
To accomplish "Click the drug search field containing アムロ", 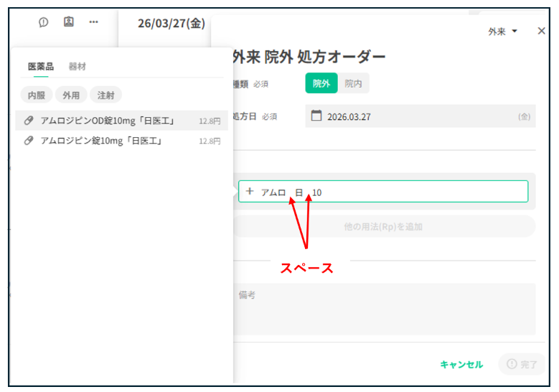I will pyautogui.click(x=383, y=192).
